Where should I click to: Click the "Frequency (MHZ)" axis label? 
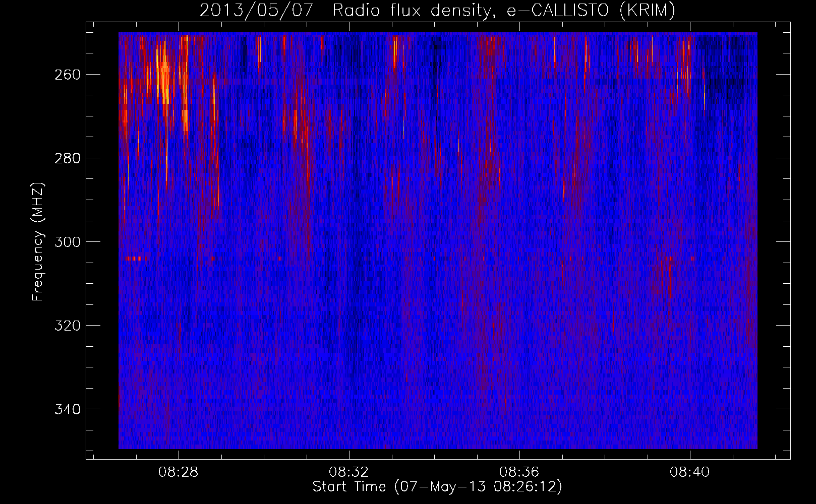coord(38,241)
